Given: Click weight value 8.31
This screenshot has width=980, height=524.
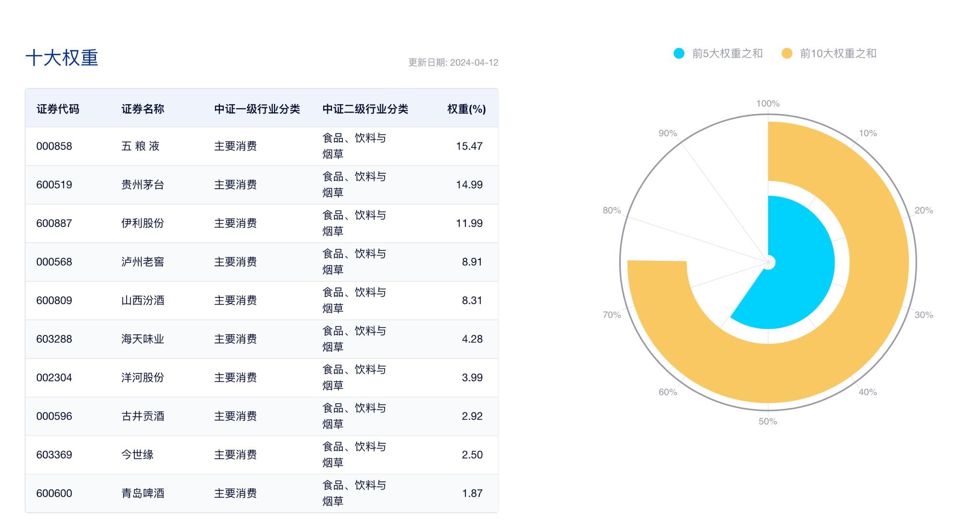Looking at the screenshot, I should [472, 300].
